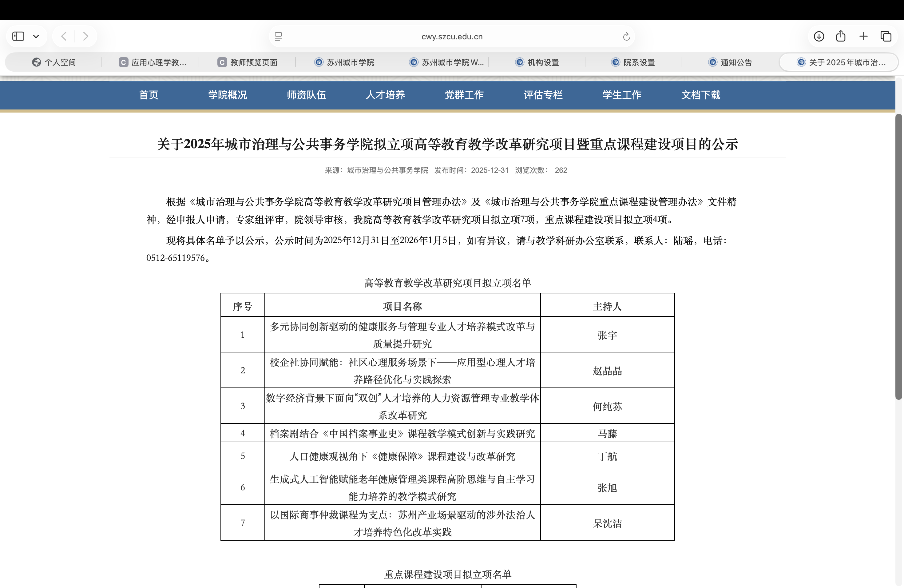Open the 首页 navigation menu item

[x=149, y=95]
